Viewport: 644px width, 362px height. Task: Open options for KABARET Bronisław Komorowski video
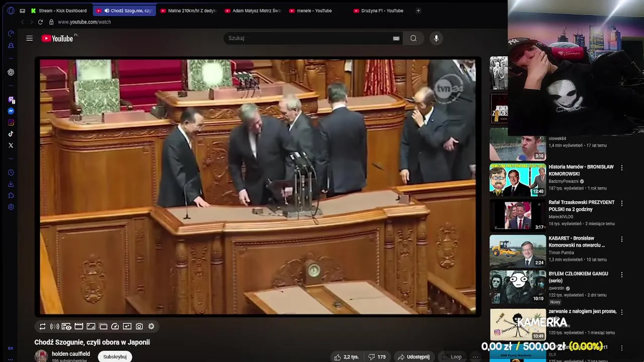pos(622,239)
